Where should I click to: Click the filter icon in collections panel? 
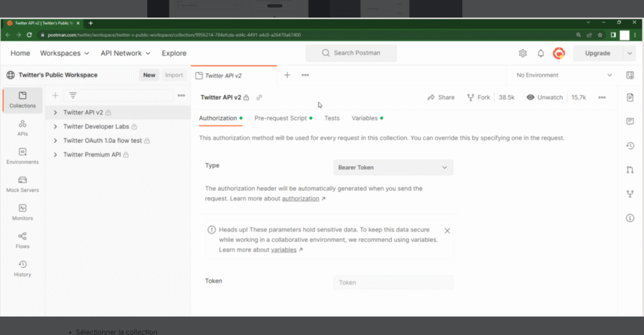[x=73, y=95]
